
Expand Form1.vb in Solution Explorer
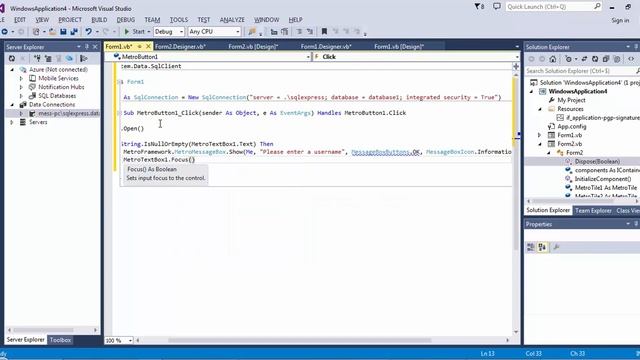(x=540, y=135)
